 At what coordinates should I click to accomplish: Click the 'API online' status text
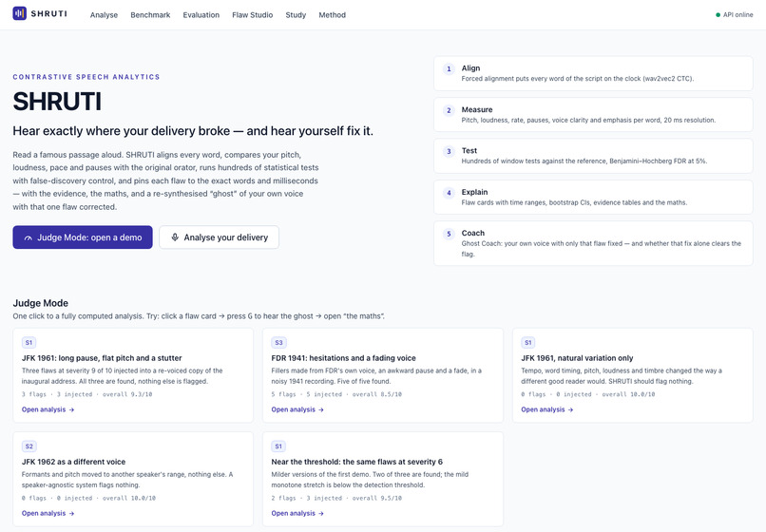(x=737, y=14)
